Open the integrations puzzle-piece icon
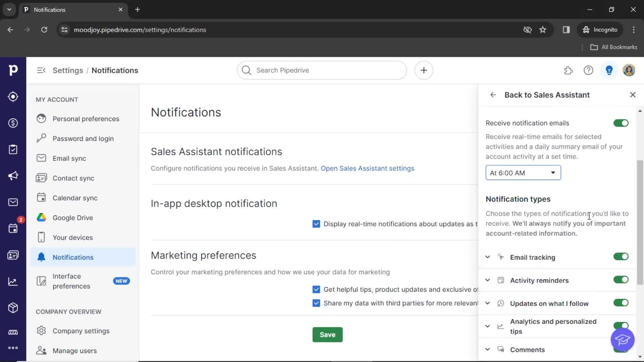This screenshot has width=644, height=362. click(568, 70)
